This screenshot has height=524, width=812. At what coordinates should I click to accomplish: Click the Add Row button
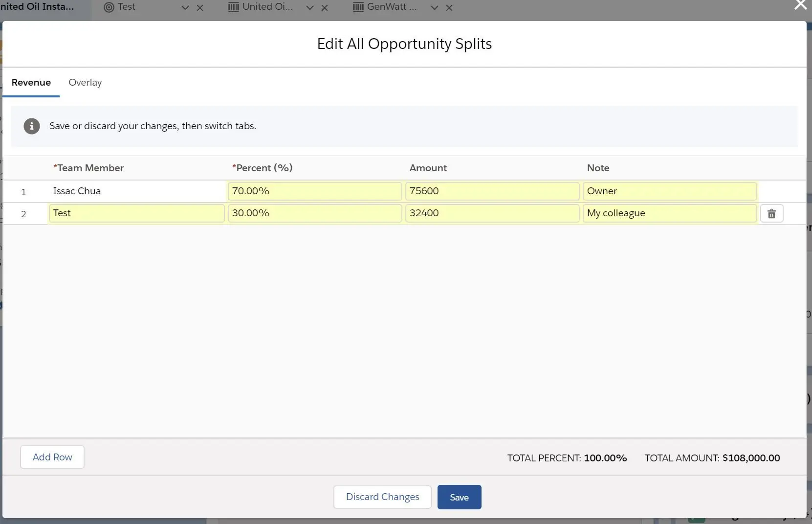tap(52, 457)
